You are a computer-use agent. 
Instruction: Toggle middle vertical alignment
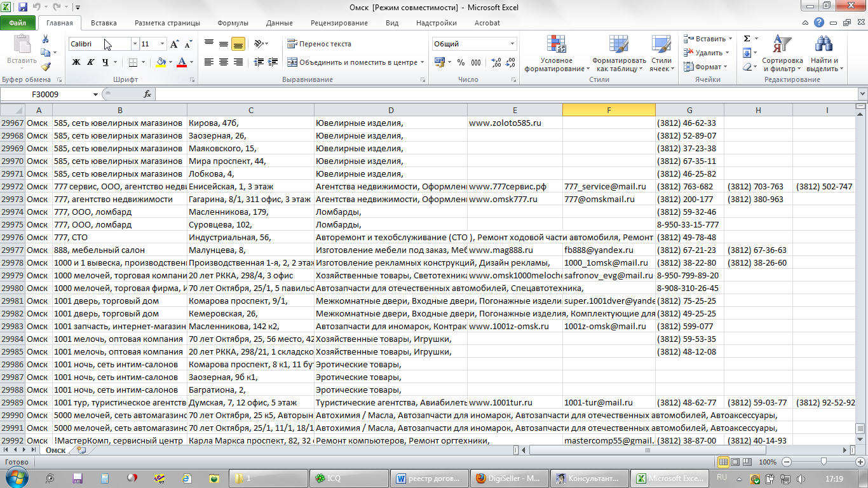point(224,44)
